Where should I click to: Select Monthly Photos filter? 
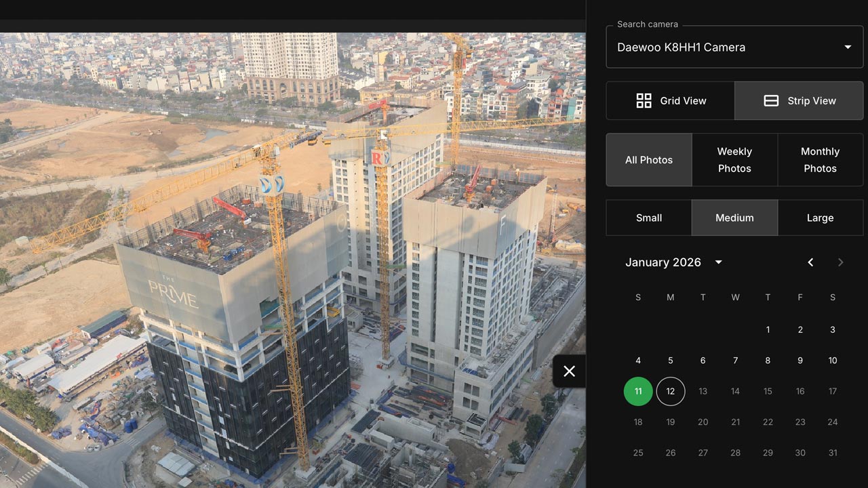(x=820, y=160)
